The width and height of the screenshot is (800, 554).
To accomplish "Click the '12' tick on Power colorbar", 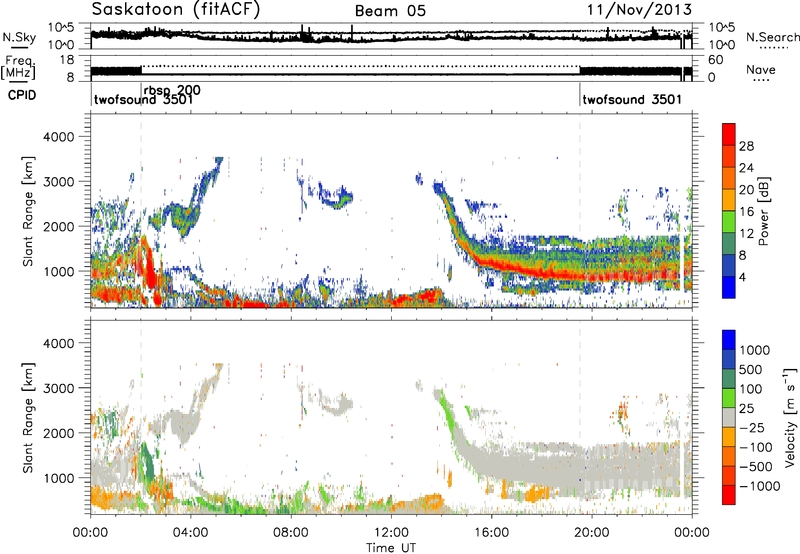I will pos(746,234).
